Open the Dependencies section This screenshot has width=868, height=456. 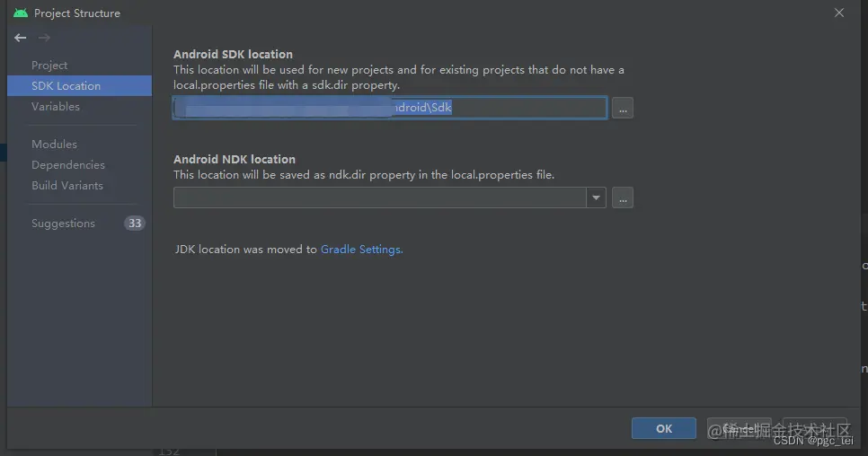tap(68, 164)
